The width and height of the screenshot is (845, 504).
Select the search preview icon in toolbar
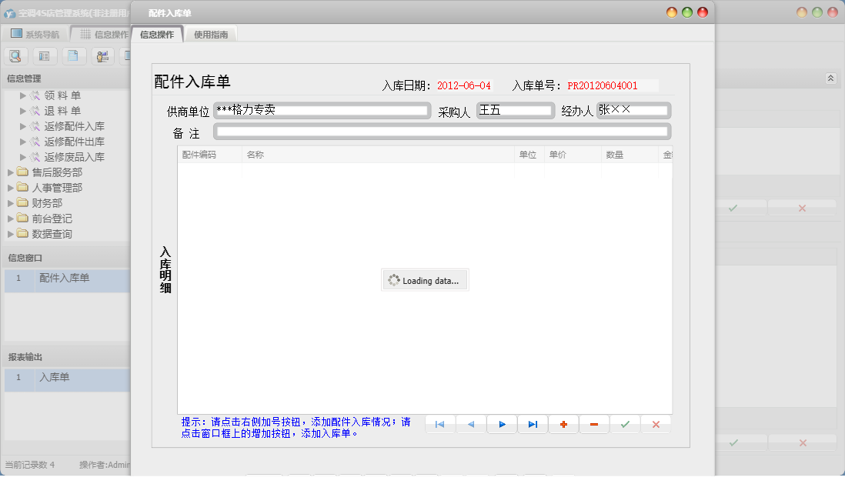[15, 55]
